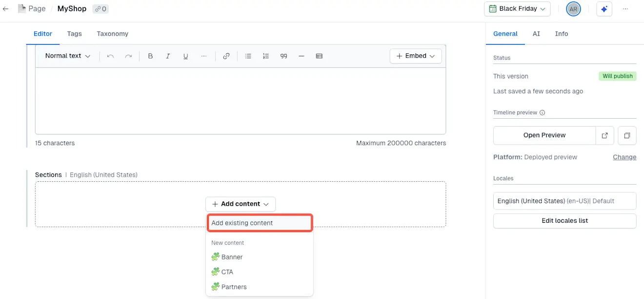Image resolution: width=644 pixels, height=299 pixels.
Task: Switch to the AI sidebar tab
Action: (536, 34)
